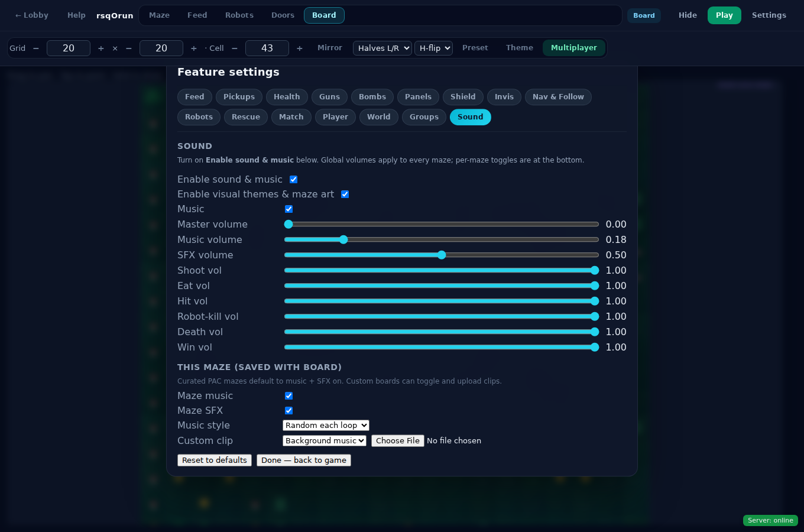Decrease the second Grid dimension value

pos(129,48)
